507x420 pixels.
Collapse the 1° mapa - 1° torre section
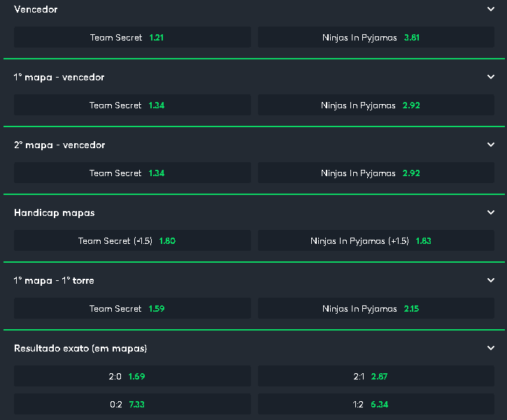pos(490,280)
